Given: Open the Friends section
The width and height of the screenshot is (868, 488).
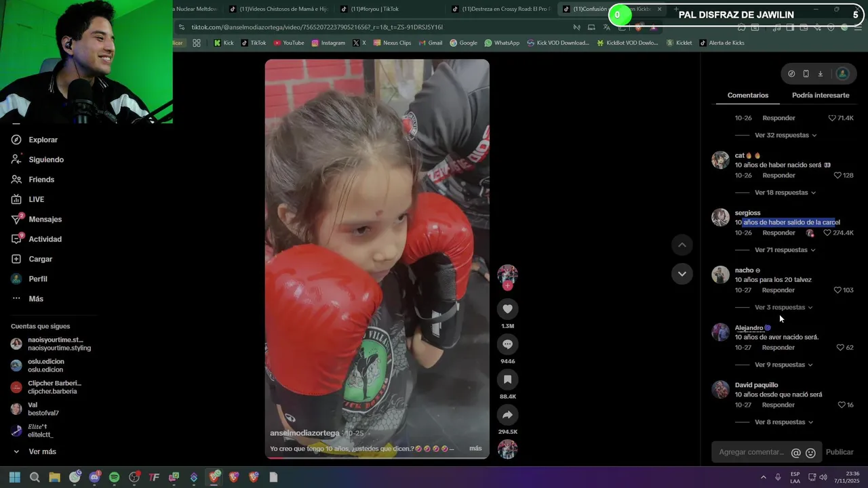Looking at the screenshot, I should point(33,180).
